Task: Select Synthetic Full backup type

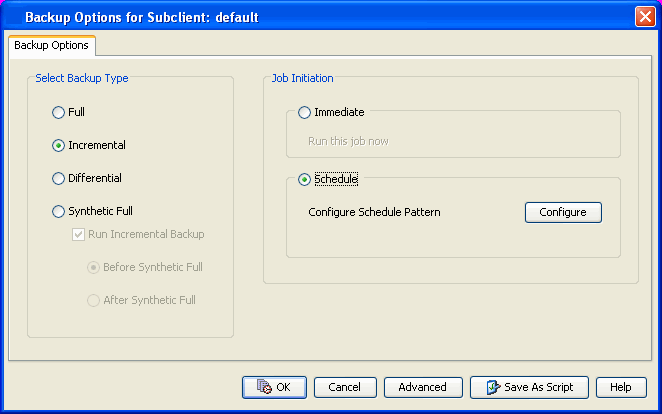Action: point(58,211)
